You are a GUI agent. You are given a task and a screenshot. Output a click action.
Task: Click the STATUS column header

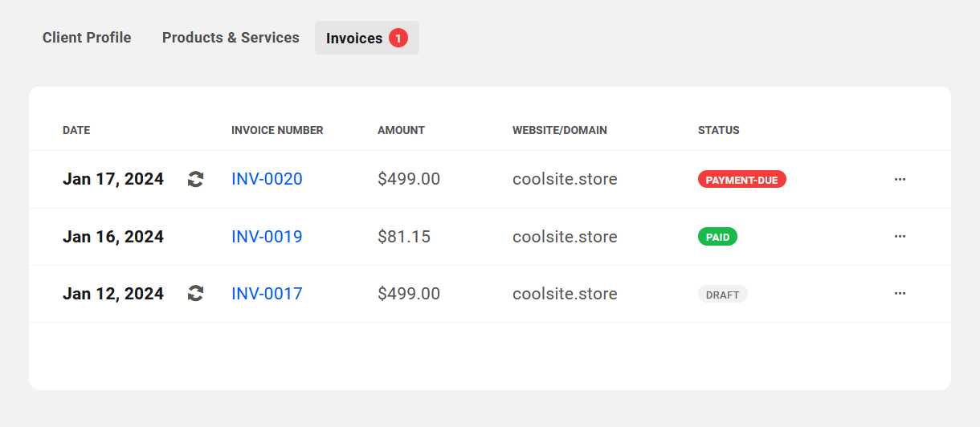pyautogui.click(x=719, y=130)
